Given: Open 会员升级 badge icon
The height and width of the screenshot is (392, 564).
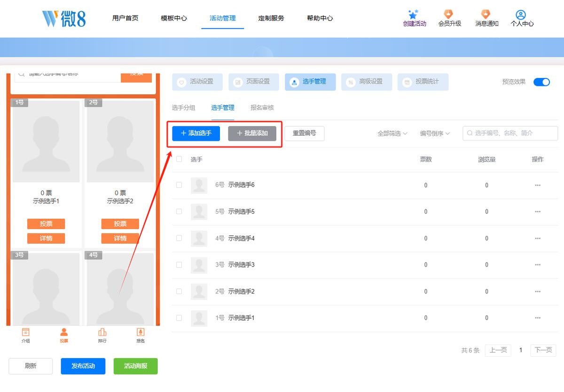Looking at the screenshot, I should click(x=449, y=15).
